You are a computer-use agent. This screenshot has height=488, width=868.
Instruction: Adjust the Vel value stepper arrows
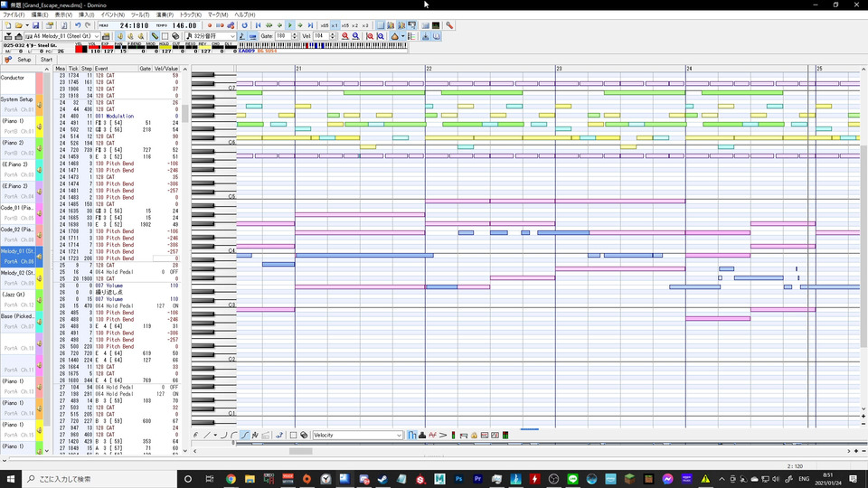tap(333, 36)
